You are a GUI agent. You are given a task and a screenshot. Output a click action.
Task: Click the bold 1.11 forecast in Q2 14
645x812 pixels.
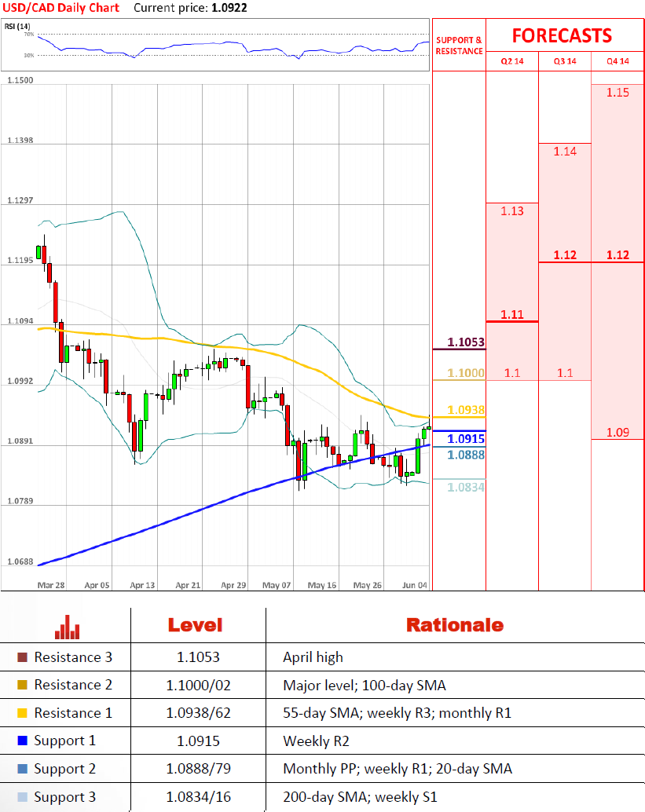[511, 314]
